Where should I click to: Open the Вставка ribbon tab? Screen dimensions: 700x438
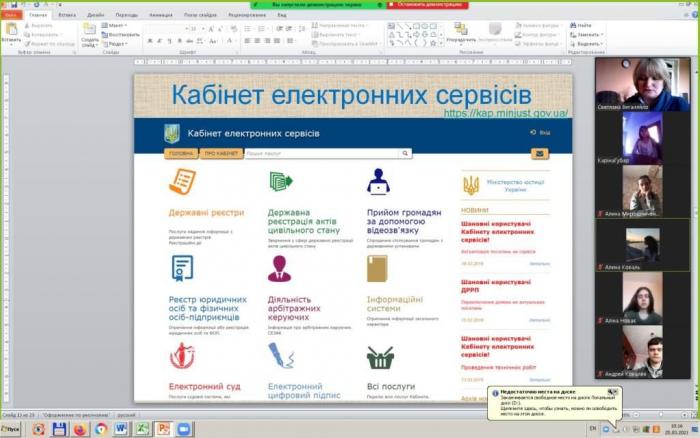67,15
